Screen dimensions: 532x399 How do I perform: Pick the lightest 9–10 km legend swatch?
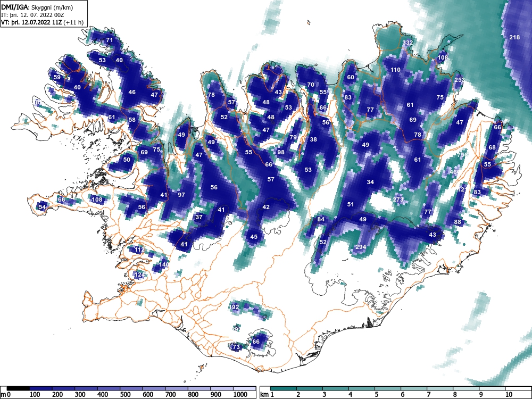(x=492, y=388)
